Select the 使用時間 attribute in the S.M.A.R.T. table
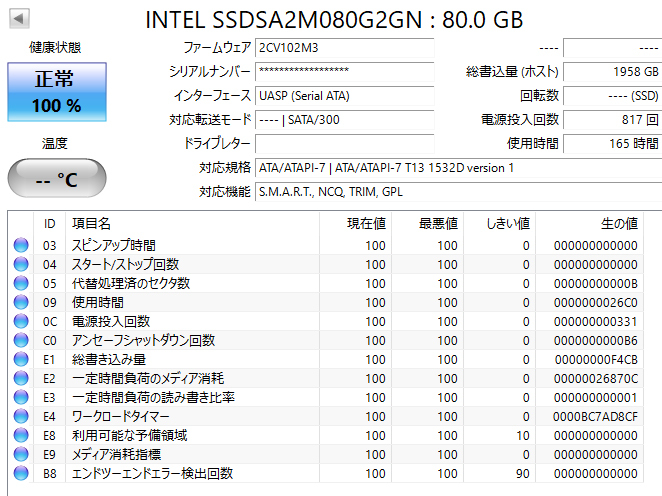The height and width of the screenshot is (496, 662). (x=98, y=302)
